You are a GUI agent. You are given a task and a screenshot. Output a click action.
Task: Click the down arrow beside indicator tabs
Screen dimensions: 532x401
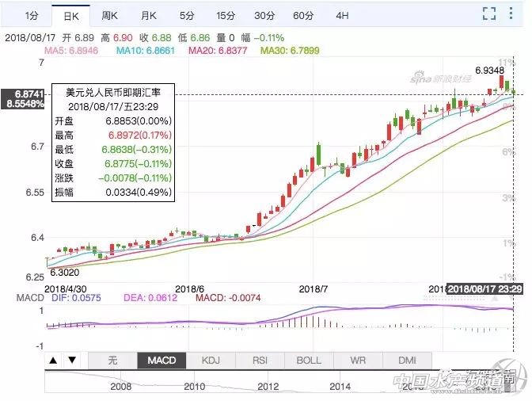(x=70, y=361)
